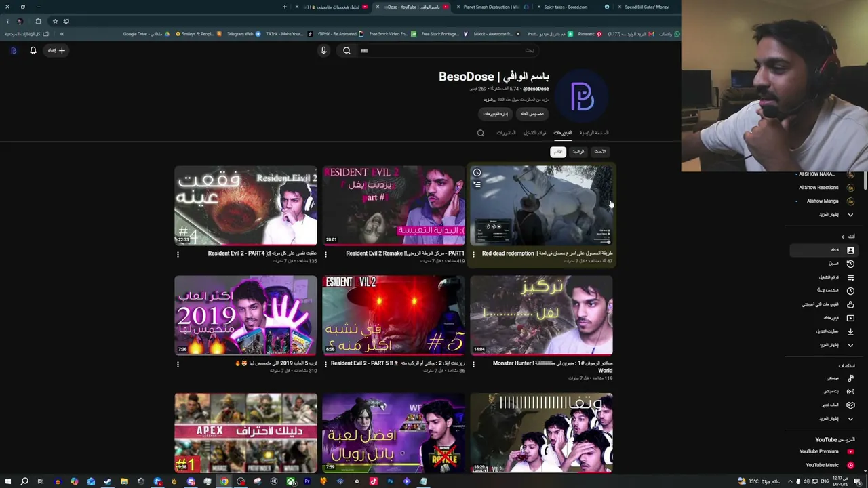Open Windows search from the taskbar
868x488 pixels.
24,481
